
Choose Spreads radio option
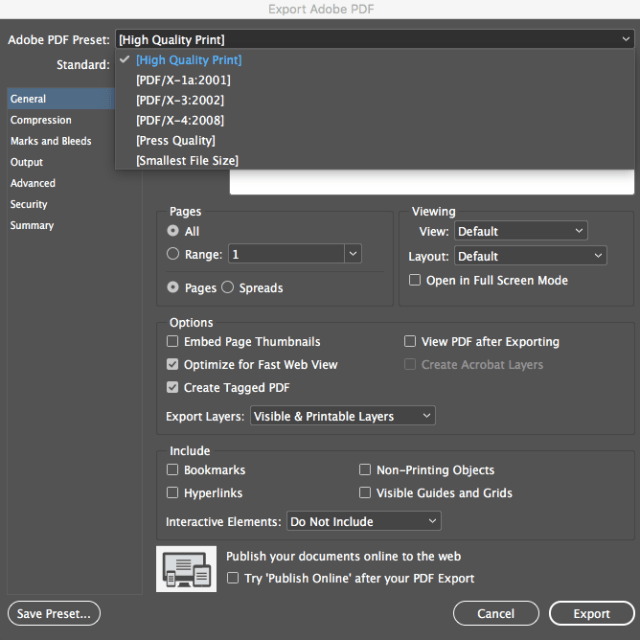pyautogui.click(x=227, y=288)
